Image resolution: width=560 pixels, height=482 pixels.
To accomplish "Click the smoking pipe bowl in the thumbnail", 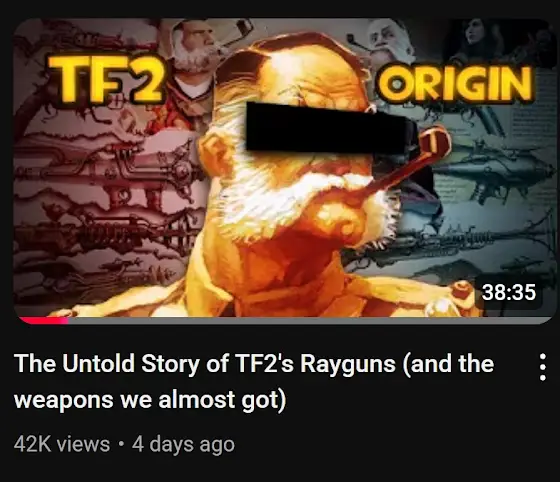I will 436,142.
